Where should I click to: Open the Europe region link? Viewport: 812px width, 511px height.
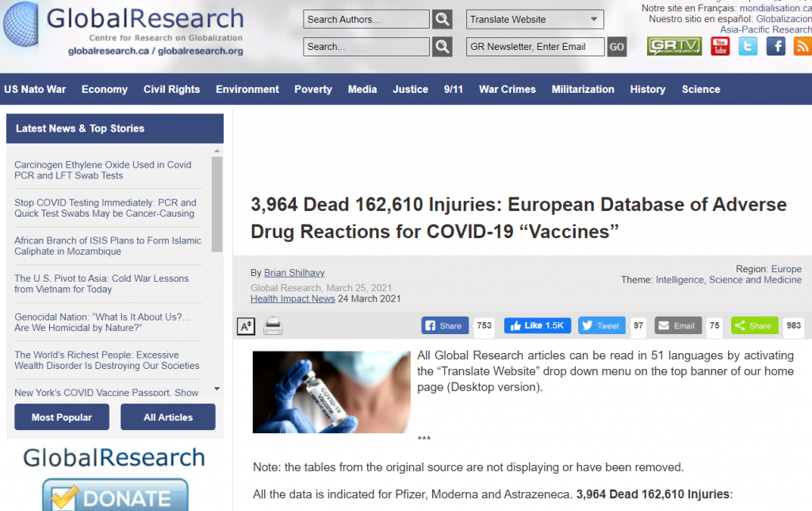tap(786, 269)
